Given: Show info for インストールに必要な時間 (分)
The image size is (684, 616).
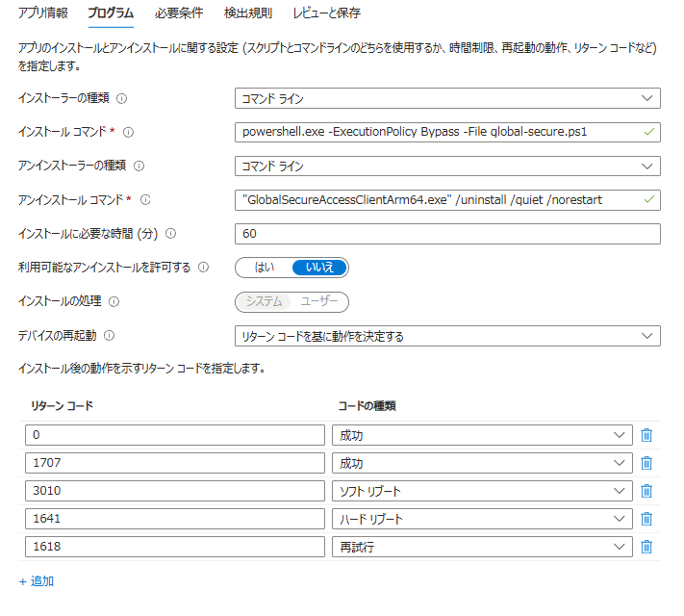Looking at the screenshot, I should [171, 234].
